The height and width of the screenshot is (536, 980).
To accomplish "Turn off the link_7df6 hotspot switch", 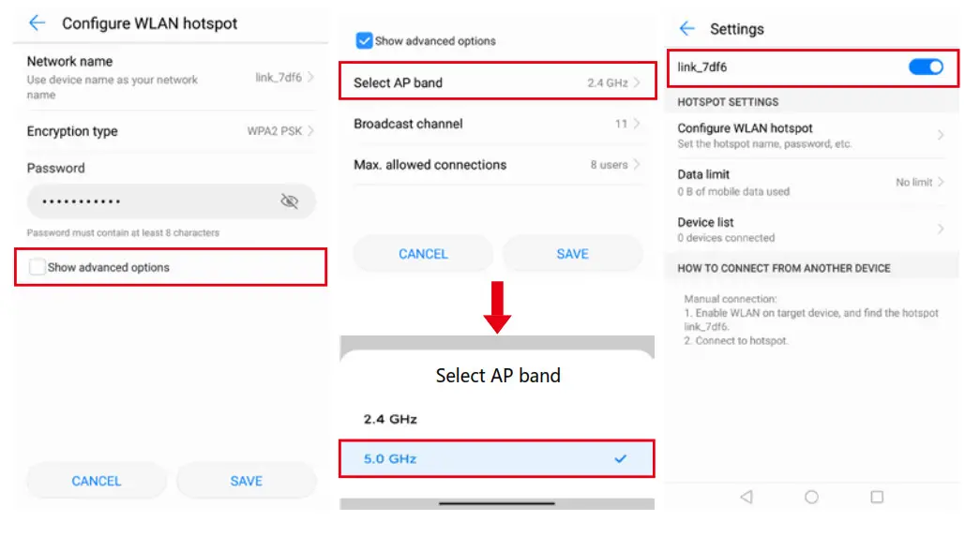I will point(926,67).
